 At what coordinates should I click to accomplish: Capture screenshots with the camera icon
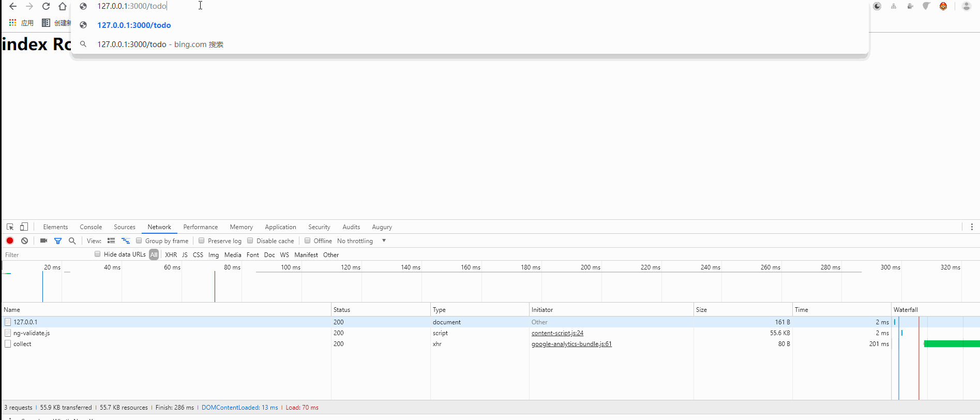pos(43,241)
